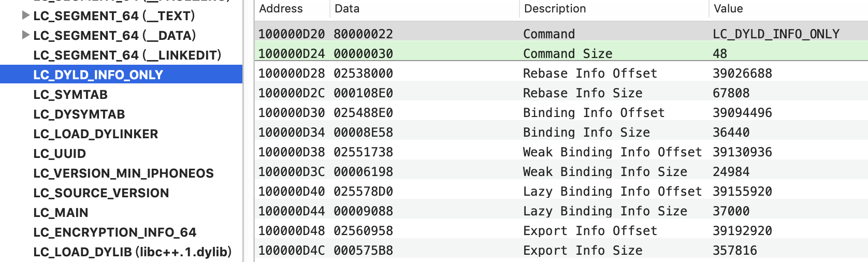This screenshot has width=868, height=262.
Task: Click the Value column header
Action: coord(728,9)
